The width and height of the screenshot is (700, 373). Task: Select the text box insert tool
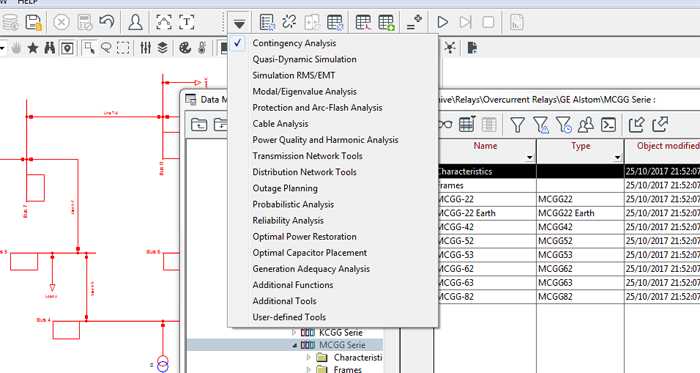click(187, 22)
